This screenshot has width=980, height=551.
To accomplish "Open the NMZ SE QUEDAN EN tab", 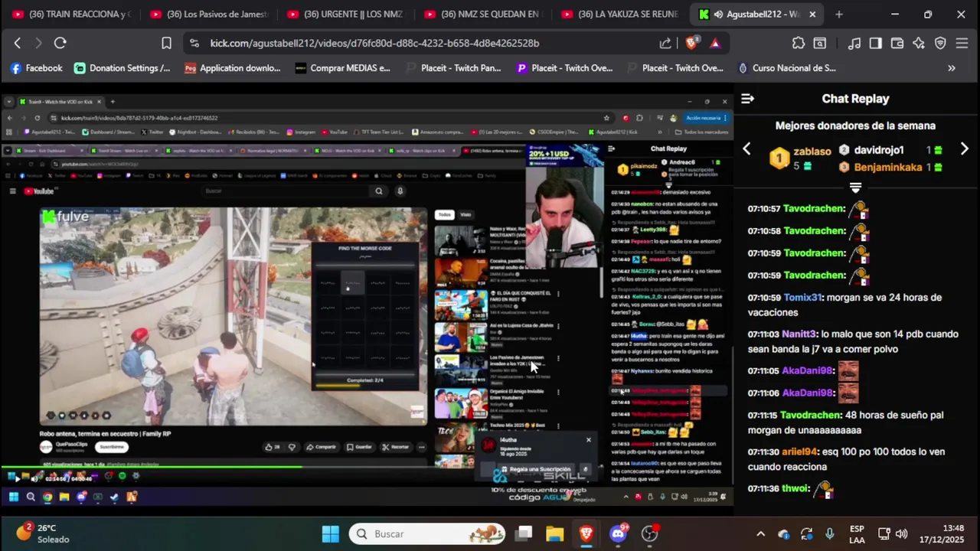I will [482, 14].
